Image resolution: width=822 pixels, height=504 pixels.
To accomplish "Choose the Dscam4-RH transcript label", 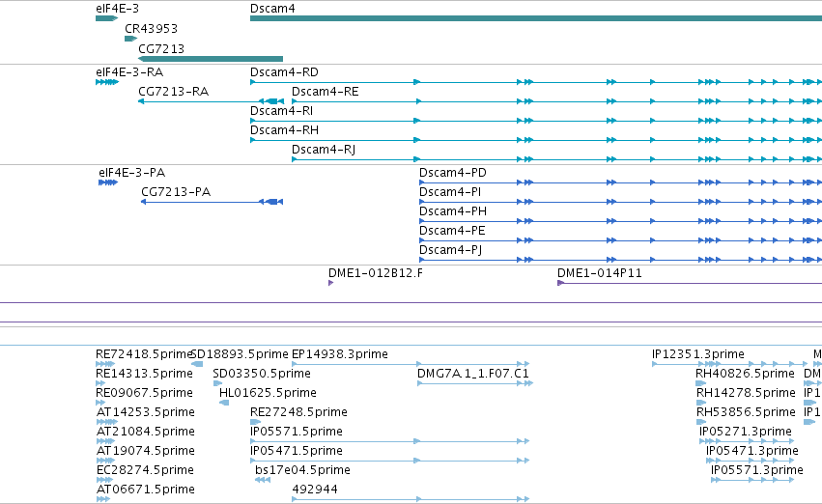I will (284, 130).
